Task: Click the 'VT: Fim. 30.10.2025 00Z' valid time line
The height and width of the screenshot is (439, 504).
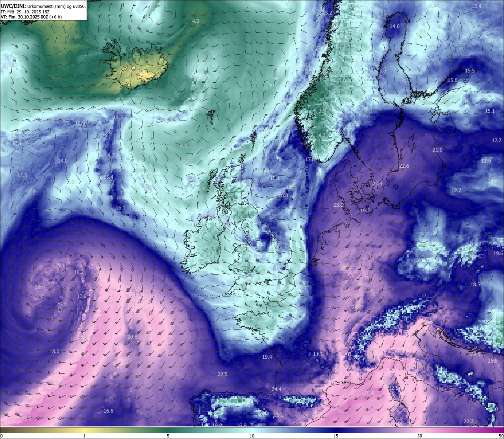Action: [31, 17]
